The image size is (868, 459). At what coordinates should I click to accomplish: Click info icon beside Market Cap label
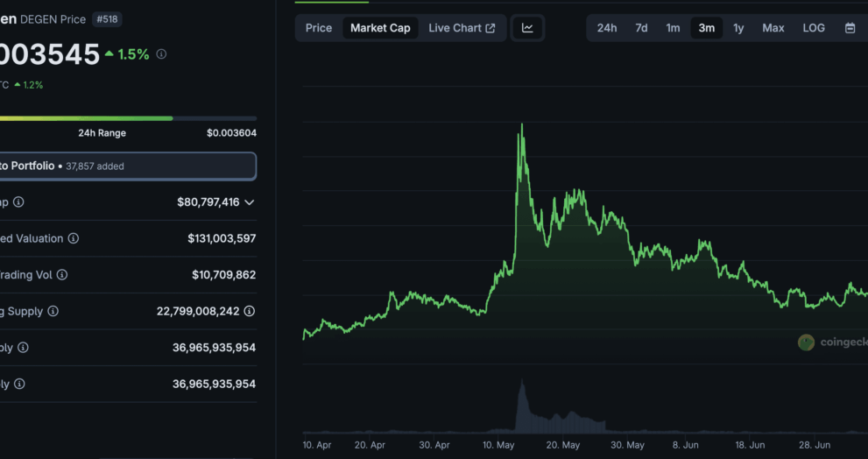click(x=18, y=202)
